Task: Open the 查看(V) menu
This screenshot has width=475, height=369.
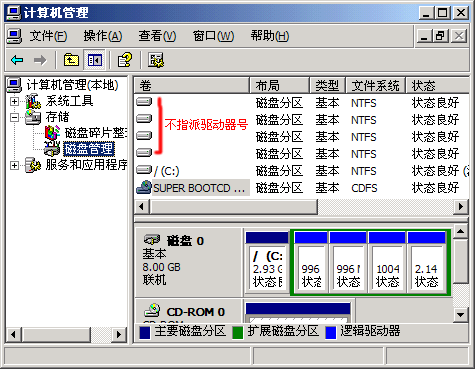Action: 157,36
